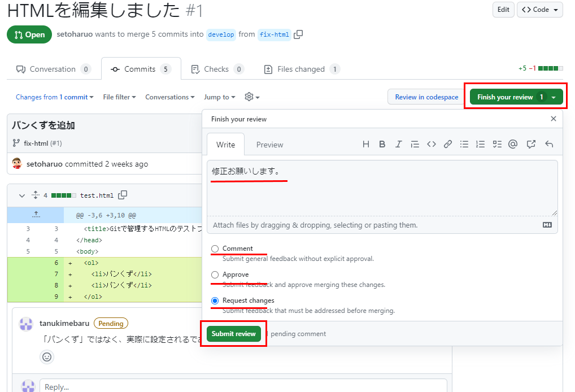
Task: Reference an issue or pull request
Action: click(x=531, y=144)
